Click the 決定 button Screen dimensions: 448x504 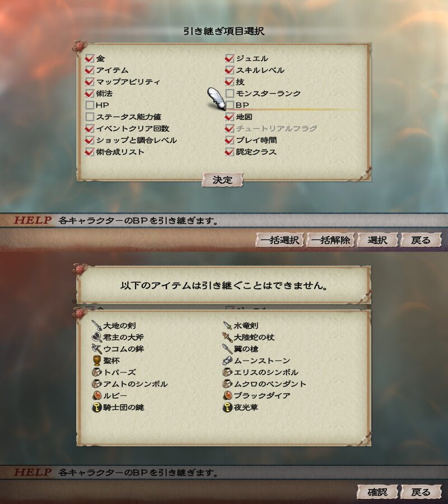click(222, 179)
